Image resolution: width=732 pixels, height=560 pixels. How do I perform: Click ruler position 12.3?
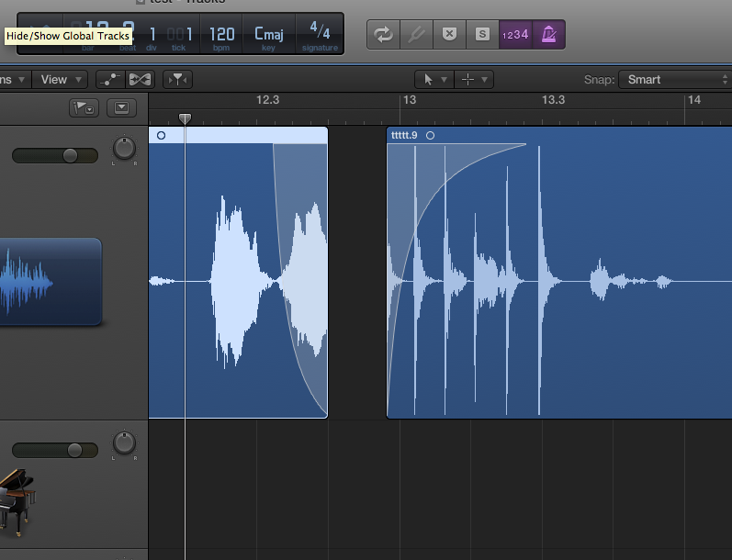(x=267, y=100)
